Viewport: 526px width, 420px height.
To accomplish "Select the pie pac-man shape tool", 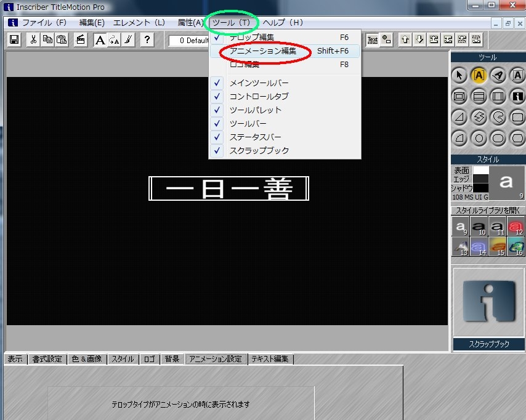I will (498, 117).
